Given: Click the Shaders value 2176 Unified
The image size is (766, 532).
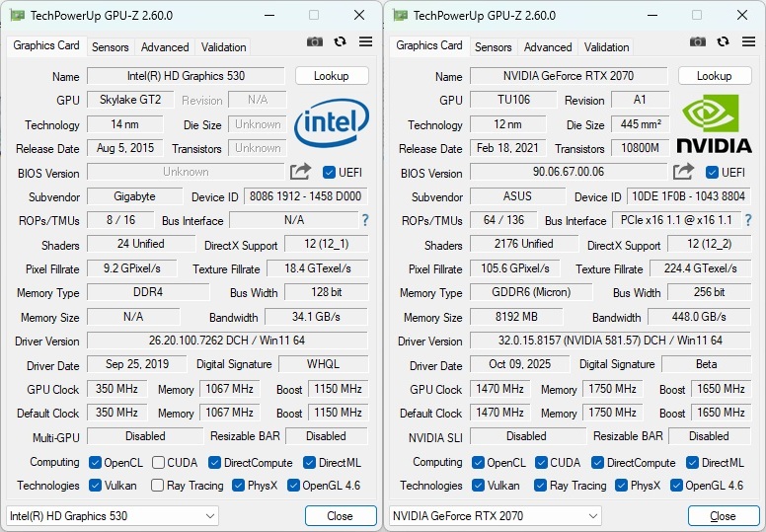Looking at the screenshot, I should click(524, 244).
